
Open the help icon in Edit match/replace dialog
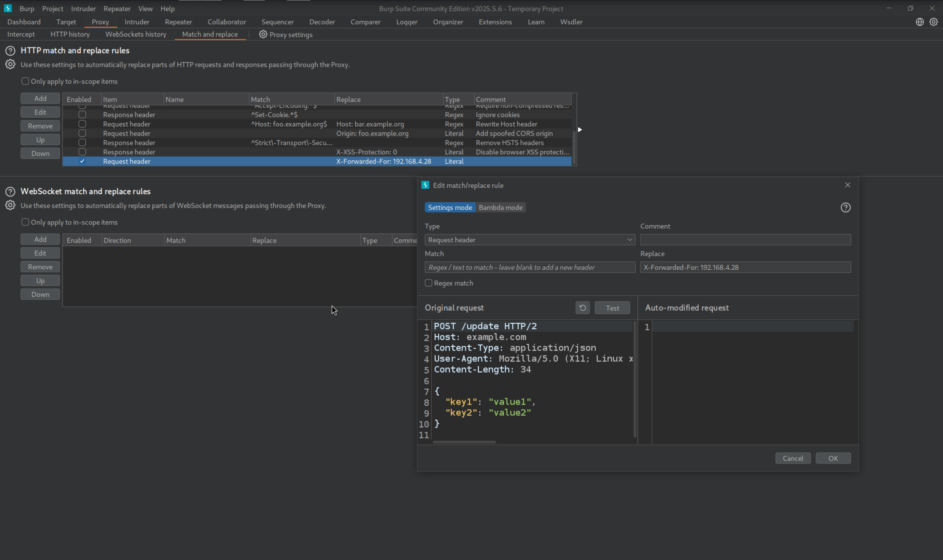[845, 208]
